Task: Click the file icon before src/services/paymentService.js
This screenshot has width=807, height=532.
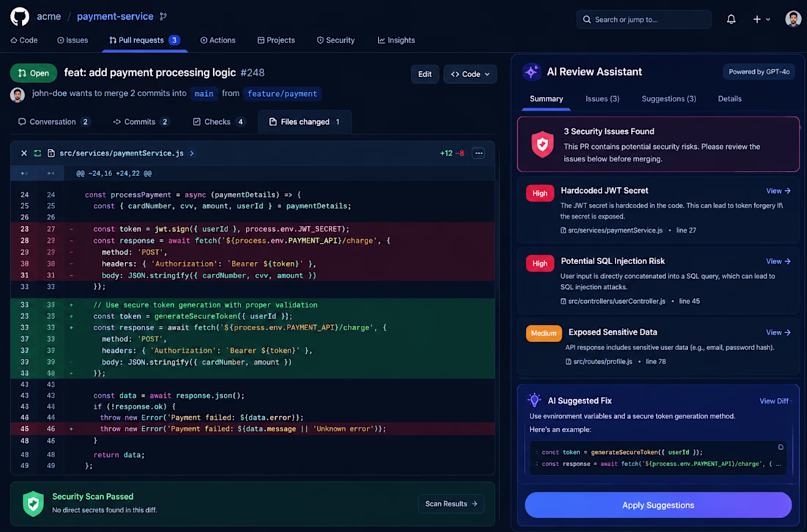Action: [x=51, y=153]
